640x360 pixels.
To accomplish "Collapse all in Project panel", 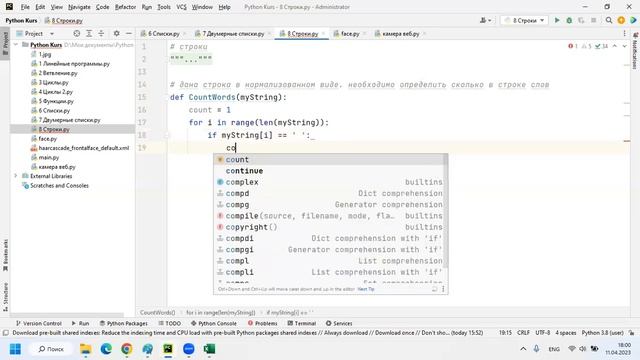I will click(x=101, y=33).
